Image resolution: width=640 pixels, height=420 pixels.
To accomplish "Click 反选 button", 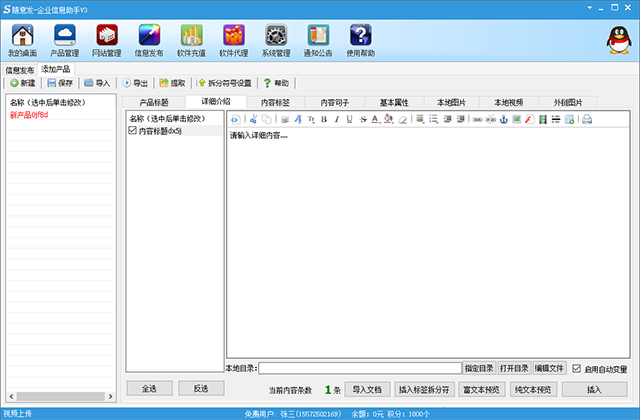I will click(201, 388).
